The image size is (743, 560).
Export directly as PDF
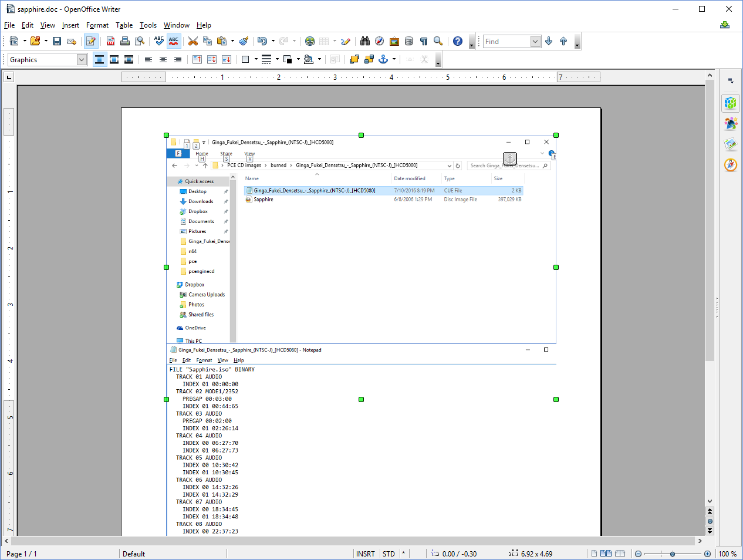[x=110, y=41]
